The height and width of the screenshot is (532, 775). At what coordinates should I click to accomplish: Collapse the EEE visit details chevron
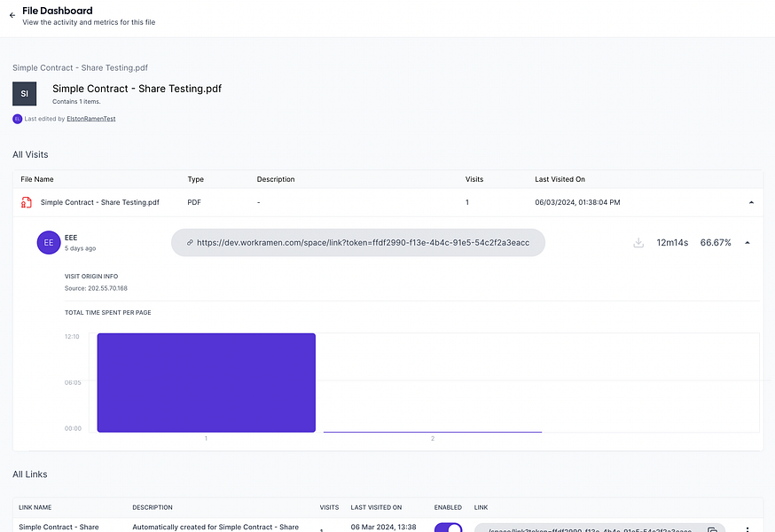point(748,243)
